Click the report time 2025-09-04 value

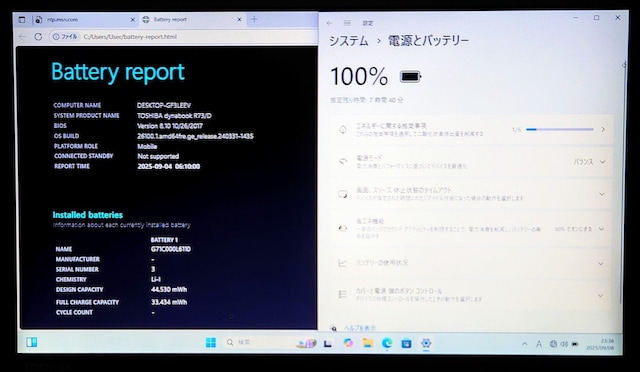[x=169, y=166]
